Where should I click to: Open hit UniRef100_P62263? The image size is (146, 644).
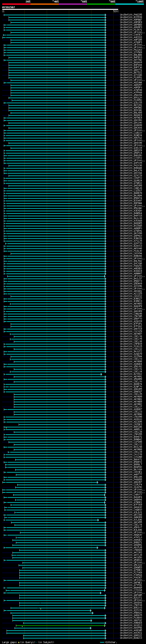(131, 50)
